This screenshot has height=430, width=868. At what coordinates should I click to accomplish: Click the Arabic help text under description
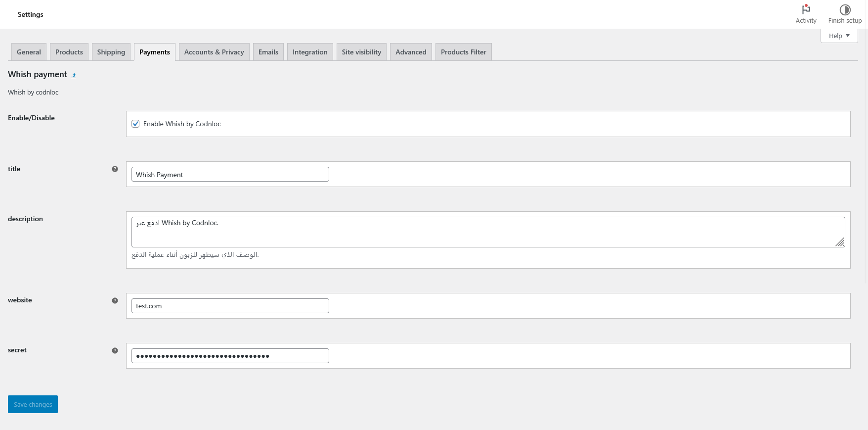pyautogui.click(x=195, y=255)
